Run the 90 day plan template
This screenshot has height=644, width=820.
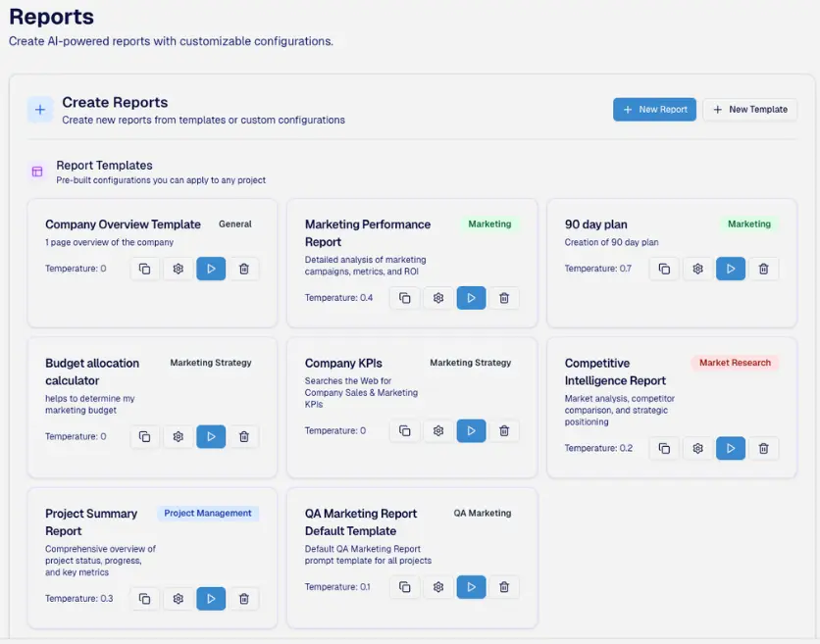pos(730,269)
